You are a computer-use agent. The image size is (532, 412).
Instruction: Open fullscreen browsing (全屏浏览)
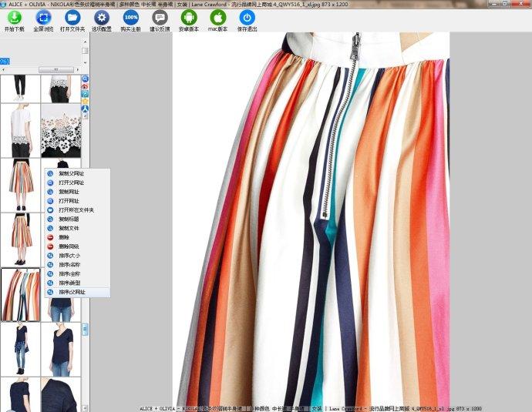(x=43, y=21)
